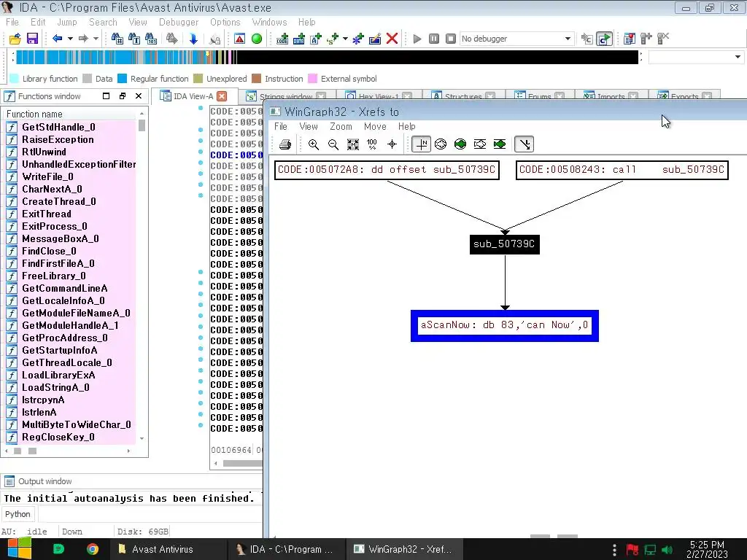The width and height of the screenshot is (747, 560).
Task: Click the text search binoculars icon
Action: [134, 39]
